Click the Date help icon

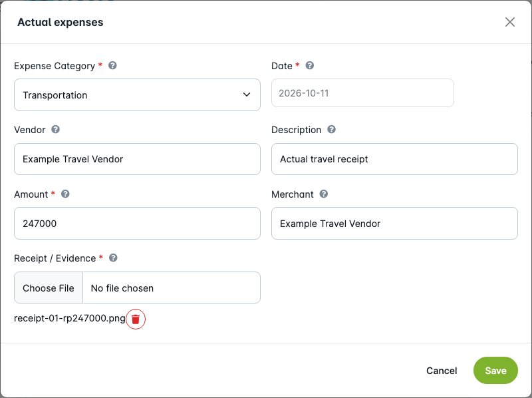click(310, 65)
